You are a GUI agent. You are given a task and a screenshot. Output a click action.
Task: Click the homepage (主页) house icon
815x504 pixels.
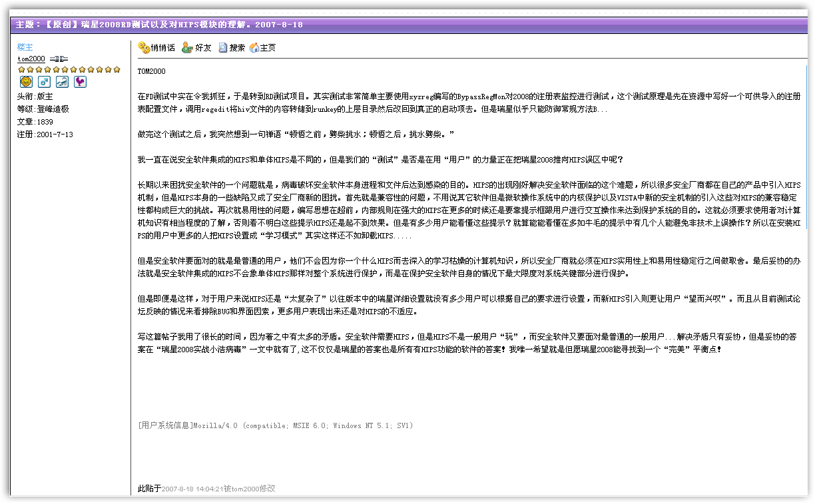point(254,47)
